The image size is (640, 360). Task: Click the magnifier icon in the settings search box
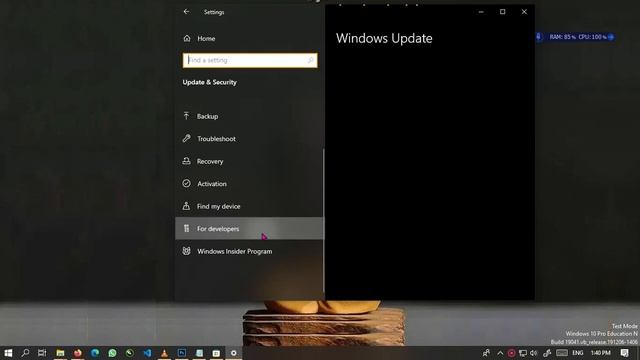tap(310, 60)
